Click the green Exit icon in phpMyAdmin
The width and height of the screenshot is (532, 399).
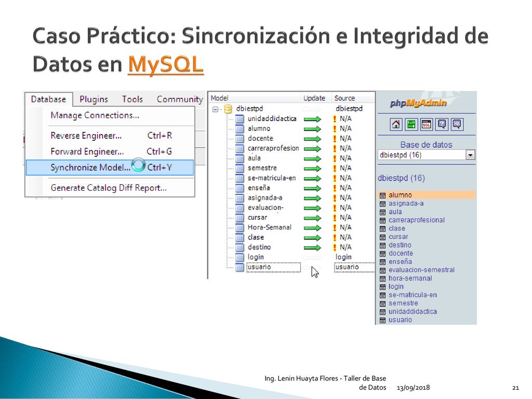point(411,124)
